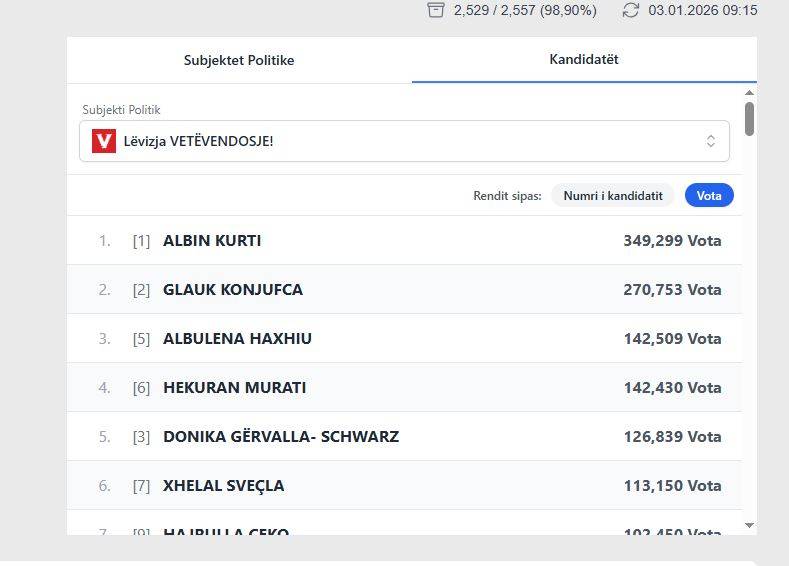This screenshot has width=789, height=566.
Task: Click the candidate list scrollbar thumb
Action: (x=749, y=117)
